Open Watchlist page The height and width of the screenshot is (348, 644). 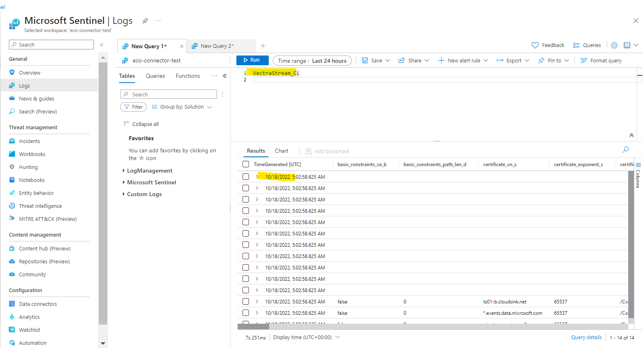tap(30, 330)
